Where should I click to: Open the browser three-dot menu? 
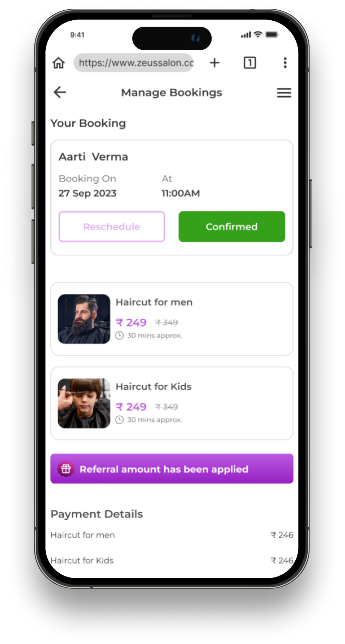click(285, 63)
